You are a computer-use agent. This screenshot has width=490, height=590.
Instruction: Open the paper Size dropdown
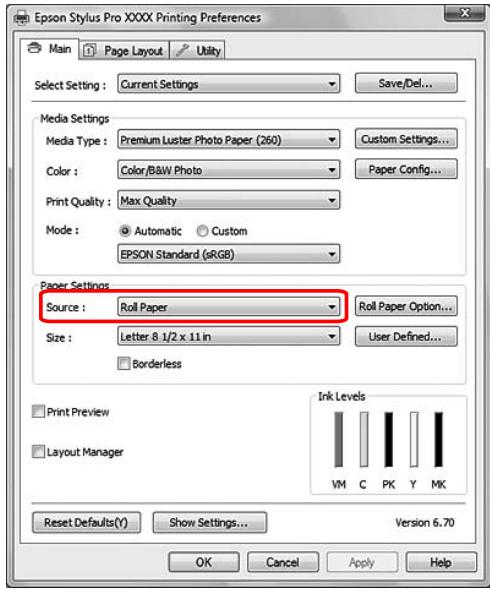click(229, 336)
